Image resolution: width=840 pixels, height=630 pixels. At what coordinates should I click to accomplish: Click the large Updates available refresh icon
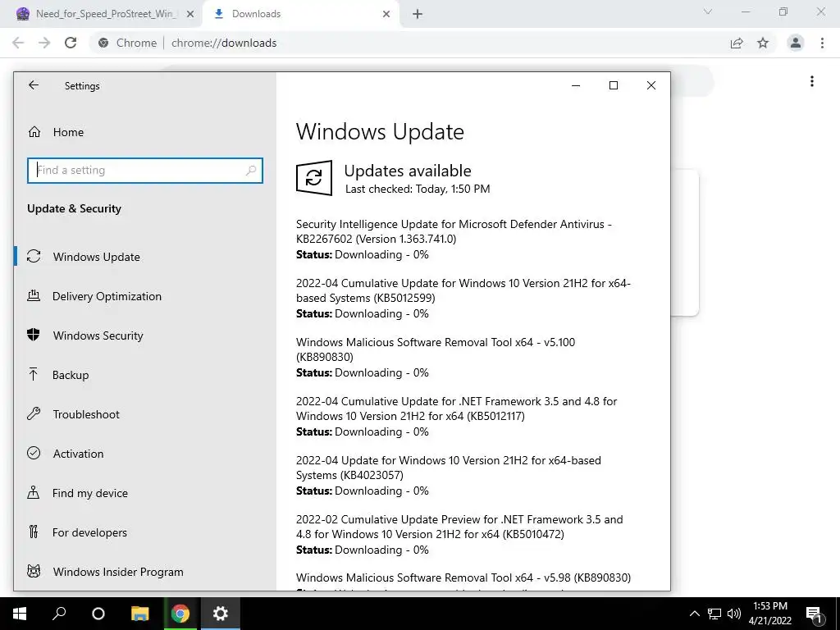[x=314, y=178]
